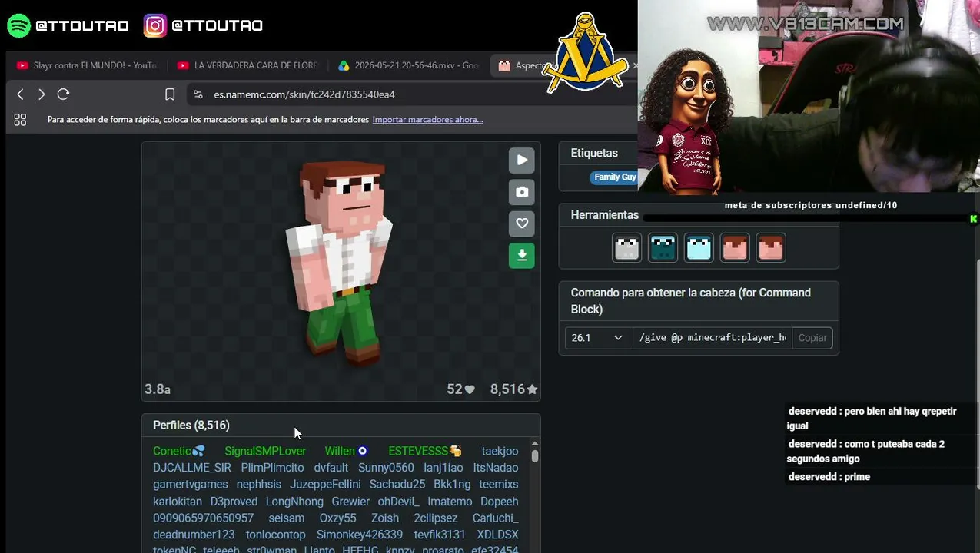
Task: Open gamertvgames profile link
Action: (191, 485)
